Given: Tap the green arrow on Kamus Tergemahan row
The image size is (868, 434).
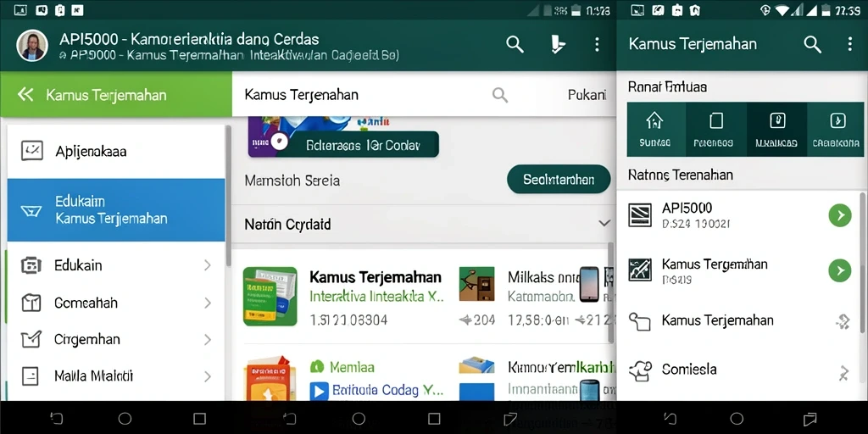Looking at the screenshot, I should [x=840, y=270].
